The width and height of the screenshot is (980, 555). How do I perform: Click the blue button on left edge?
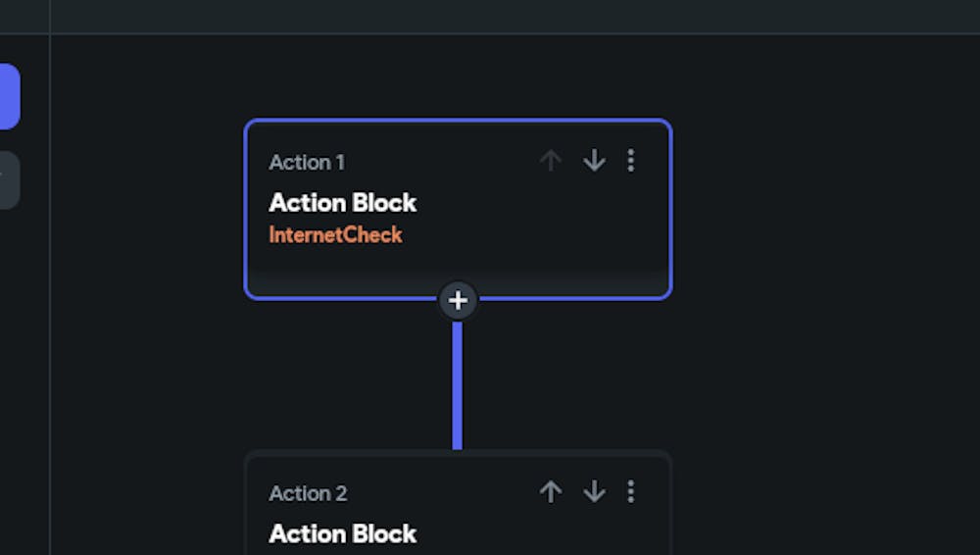click(9, 96)
